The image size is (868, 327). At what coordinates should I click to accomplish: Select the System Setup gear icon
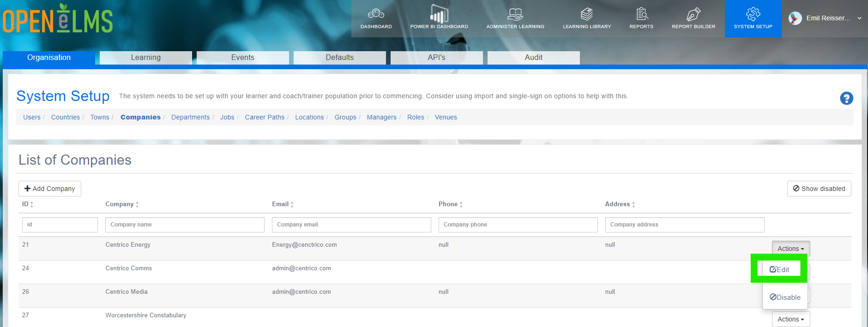click(x=753, y=14)
